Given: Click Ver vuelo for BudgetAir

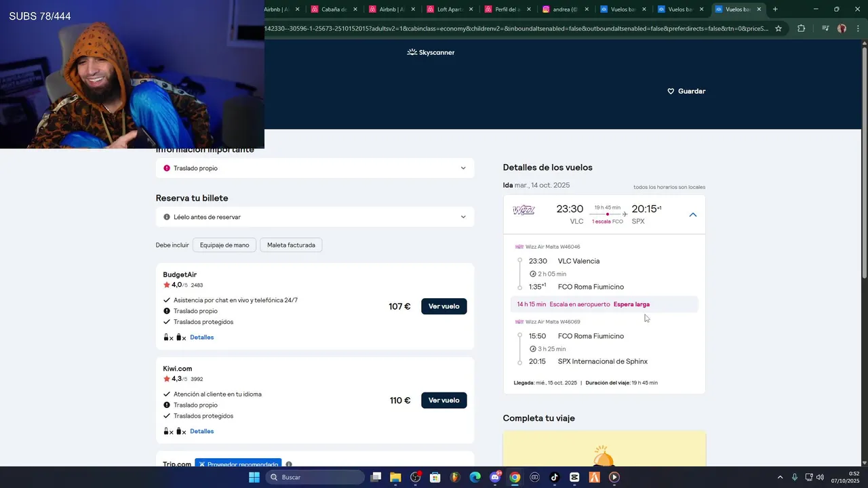Looking at the screenshot, I should [443, 306].
